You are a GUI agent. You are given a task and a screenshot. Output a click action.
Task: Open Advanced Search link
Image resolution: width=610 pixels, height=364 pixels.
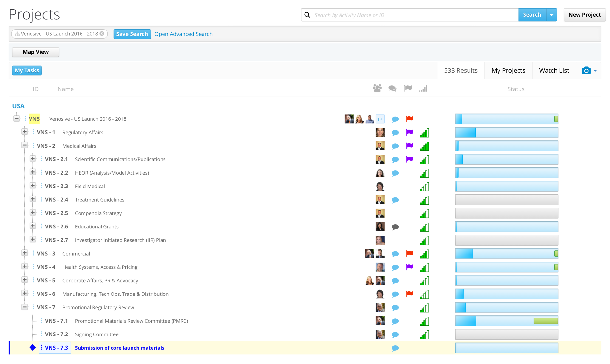click(x=183, y=34)
